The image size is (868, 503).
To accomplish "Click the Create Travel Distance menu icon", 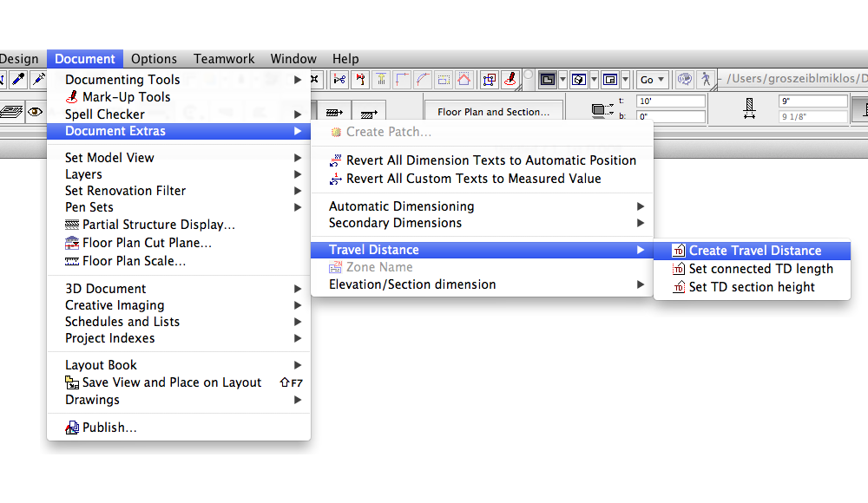I will [x=679, y=251].
